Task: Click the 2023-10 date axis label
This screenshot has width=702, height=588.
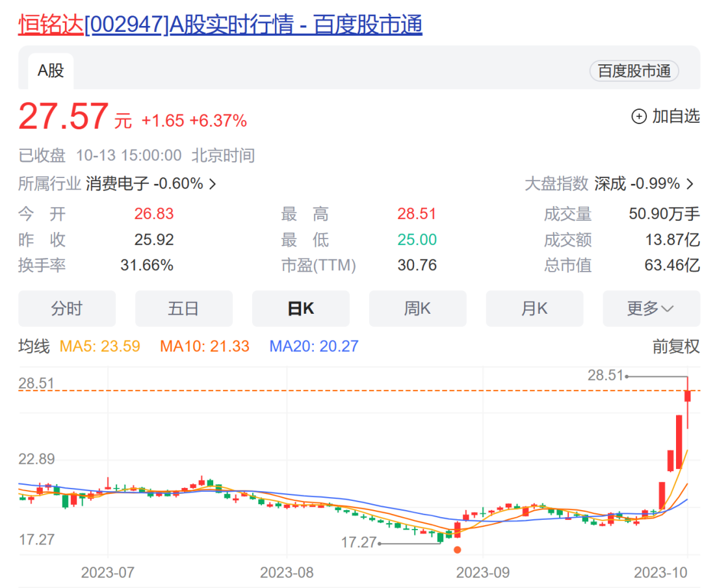Action: [x=661, y=573]
